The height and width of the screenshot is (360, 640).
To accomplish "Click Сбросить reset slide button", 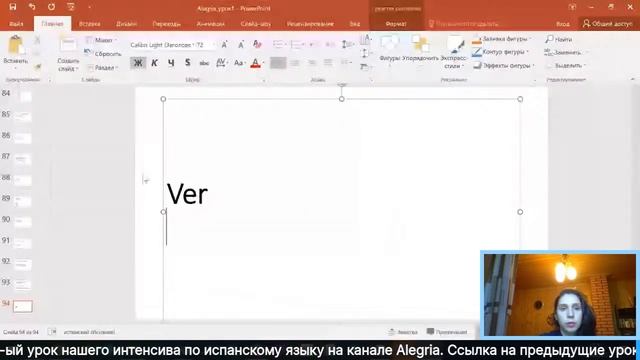I will [103, 53].
